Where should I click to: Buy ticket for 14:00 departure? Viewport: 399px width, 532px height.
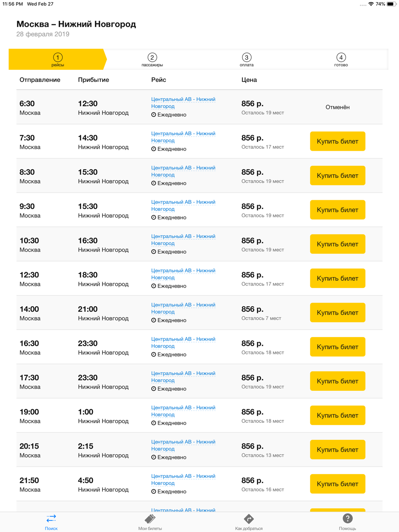click(x=338, y=313)
